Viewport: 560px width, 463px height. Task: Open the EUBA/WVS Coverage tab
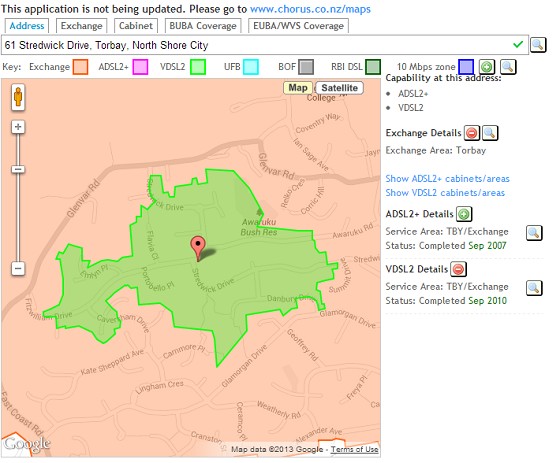pyautogui.click(x=299, y=26)
